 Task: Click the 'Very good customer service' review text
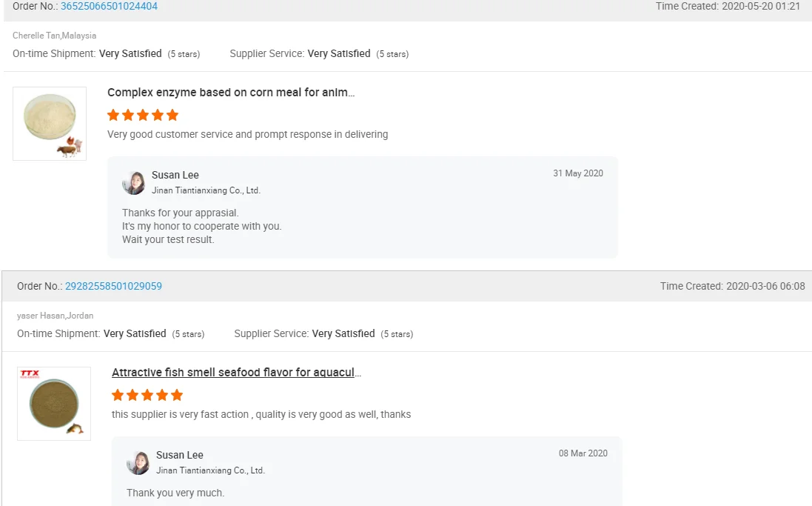click(x=247, y=134)
